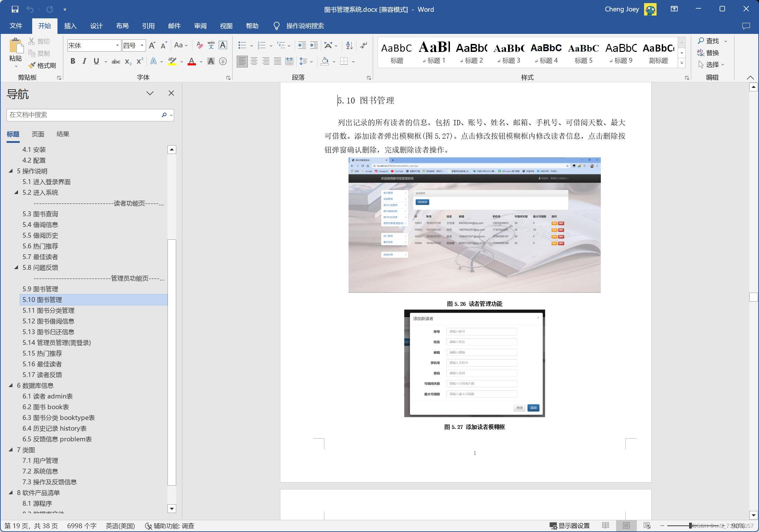The image size is (759, 532).
Task: Click the increase indent icon
Action: 314,45
